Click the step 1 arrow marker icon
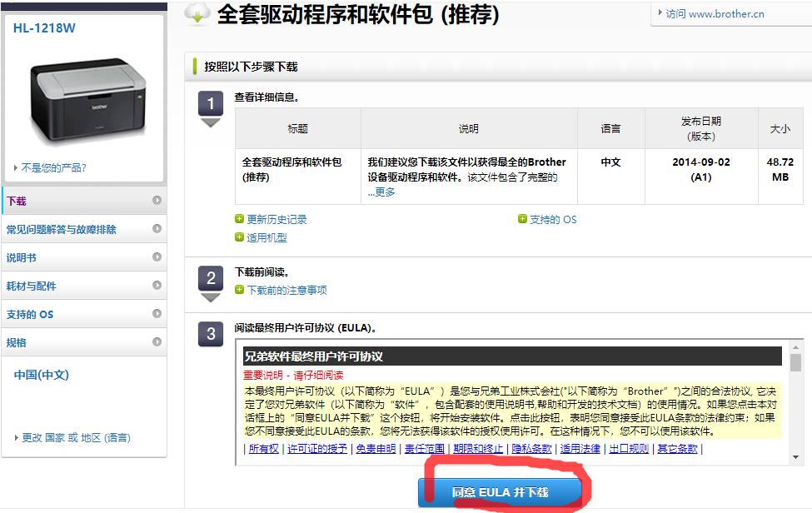This screenshot has height=513, width=812. click(209, 121)
